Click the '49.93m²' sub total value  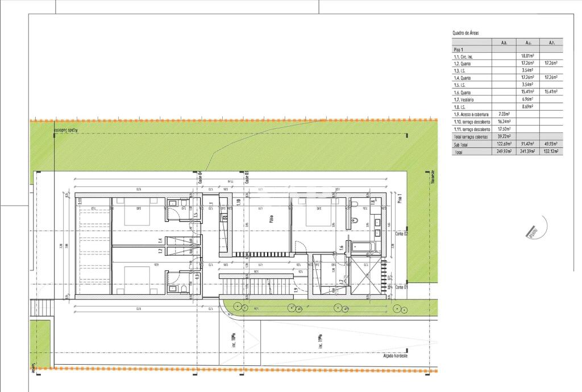(x=551, y=144)
